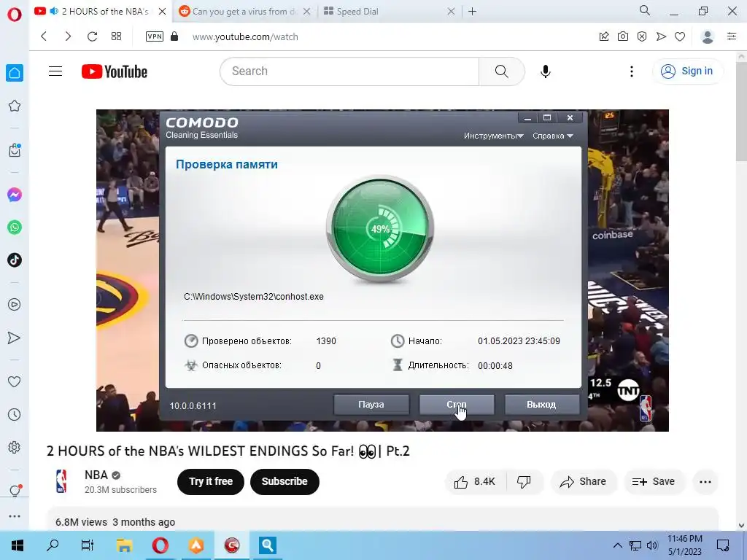Open the lightbulb notification sidebar icon
Viewport: 747px width, 560px height.
coord(15,490)
